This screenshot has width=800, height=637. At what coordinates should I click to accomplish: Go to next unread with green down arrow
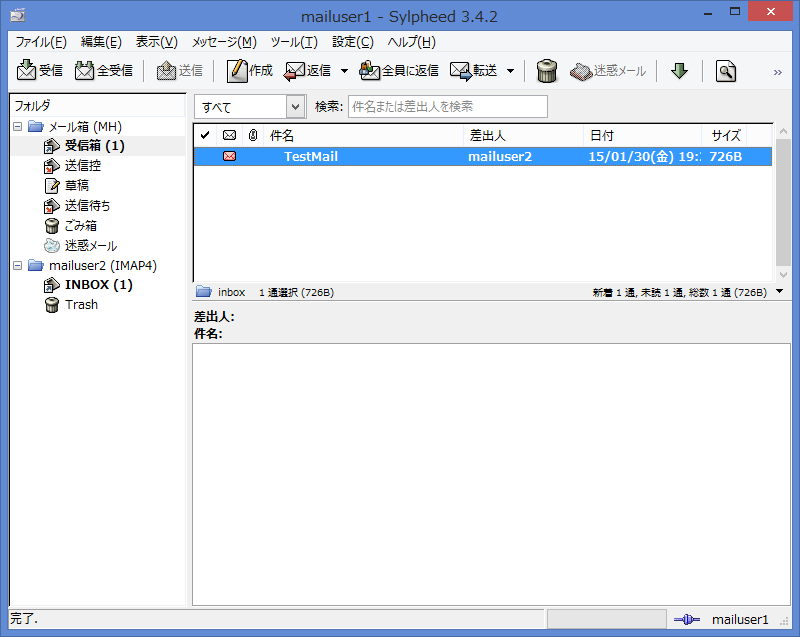679,71
